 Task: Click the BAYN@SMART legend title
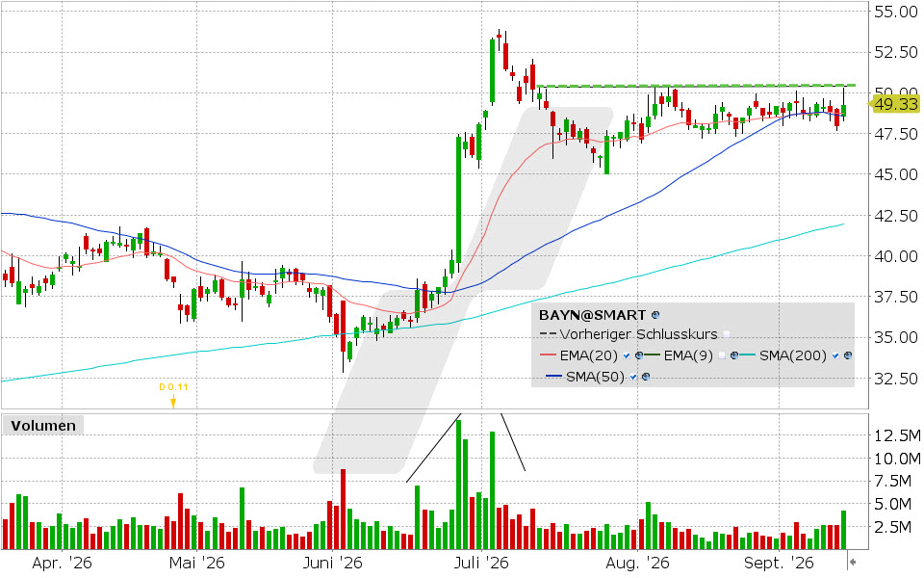coord(592,315)
